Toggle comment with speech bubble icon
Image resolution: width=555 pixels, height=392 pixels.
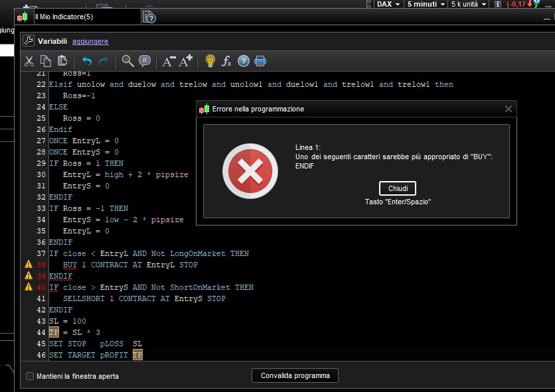(x=145, y=61)
